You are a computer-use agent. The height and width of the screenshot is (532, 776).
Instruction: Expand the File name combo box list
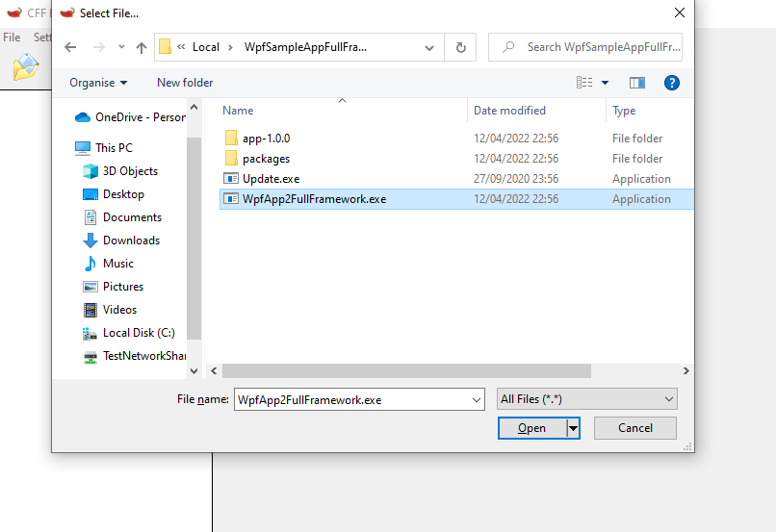[x=477, y=399]
